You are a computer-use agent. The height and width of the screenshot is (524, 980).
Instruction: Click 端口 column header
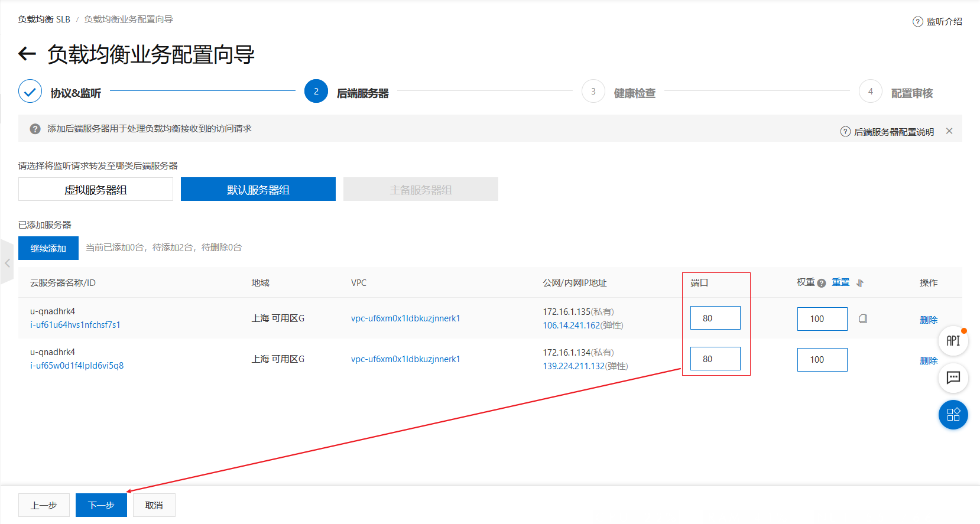699,283
